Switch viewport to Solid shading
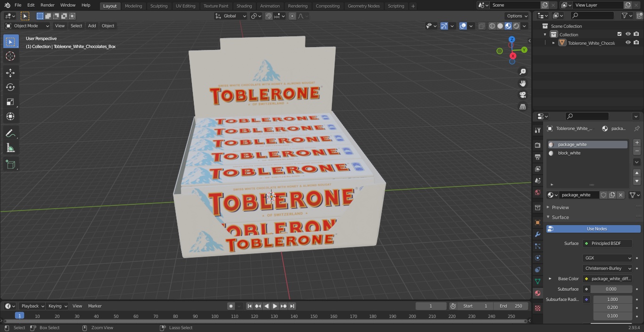644x332 pixels. (x=500, y=26)
